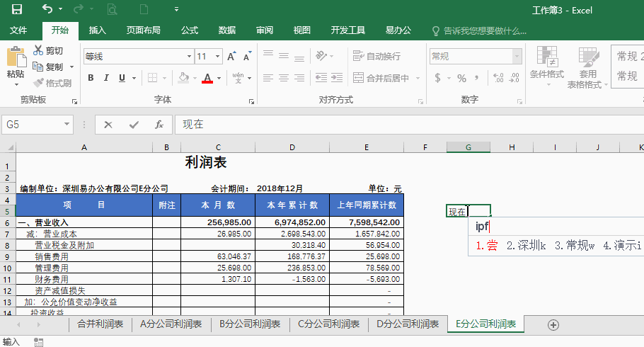Apply comma style separator
The width and height of the screenshot is (644, 347).
pyautogui.click(x=476, y=78)
